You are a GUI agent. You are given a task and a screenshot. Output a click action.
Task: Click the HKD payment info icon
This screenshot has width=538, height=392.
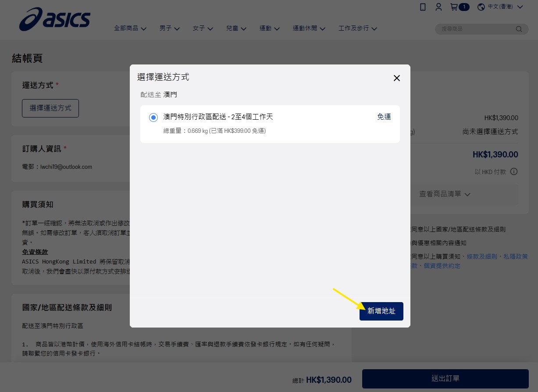pyautogui.click(x=514, y=171)
